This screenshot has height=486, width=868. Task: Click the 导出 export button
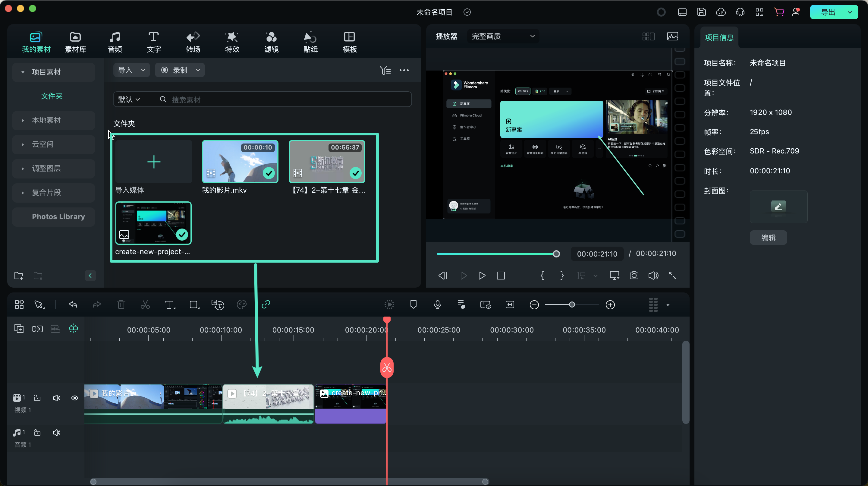(x=828, y=12)
